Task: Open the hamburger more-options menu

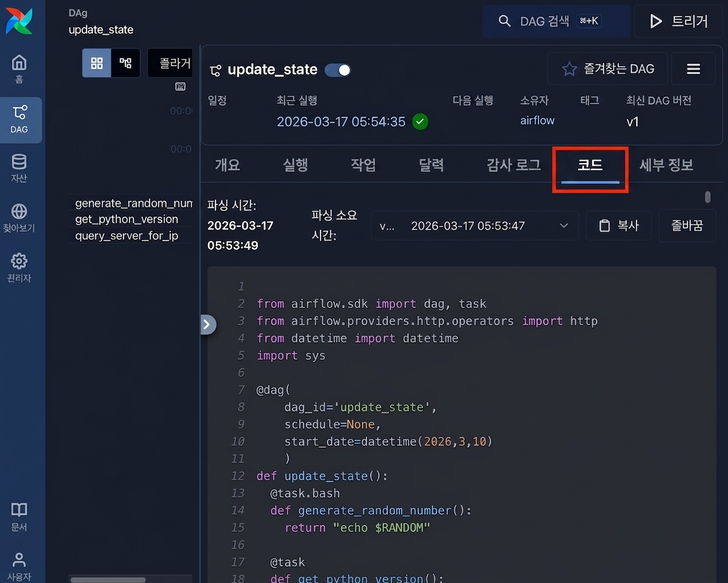Action: pos(693,69)
